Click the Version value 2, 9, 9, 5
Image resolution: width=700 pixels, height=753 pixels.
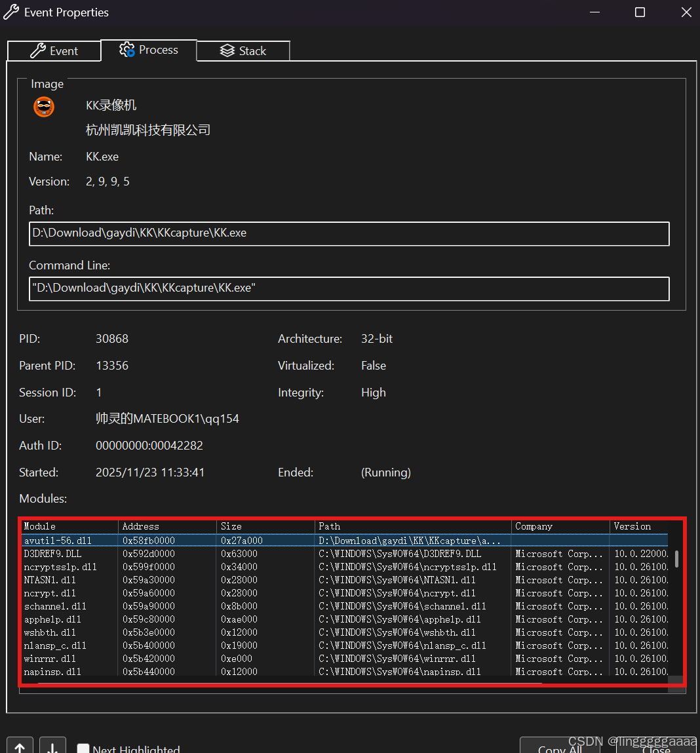pyautogui.click(x=107, y=182)
